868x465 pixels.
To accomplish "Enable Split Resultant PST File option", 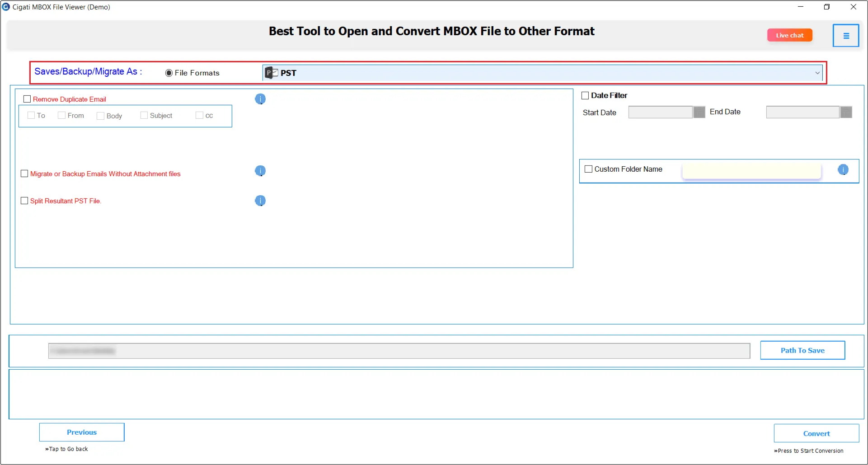I will (x=24, y=201).
